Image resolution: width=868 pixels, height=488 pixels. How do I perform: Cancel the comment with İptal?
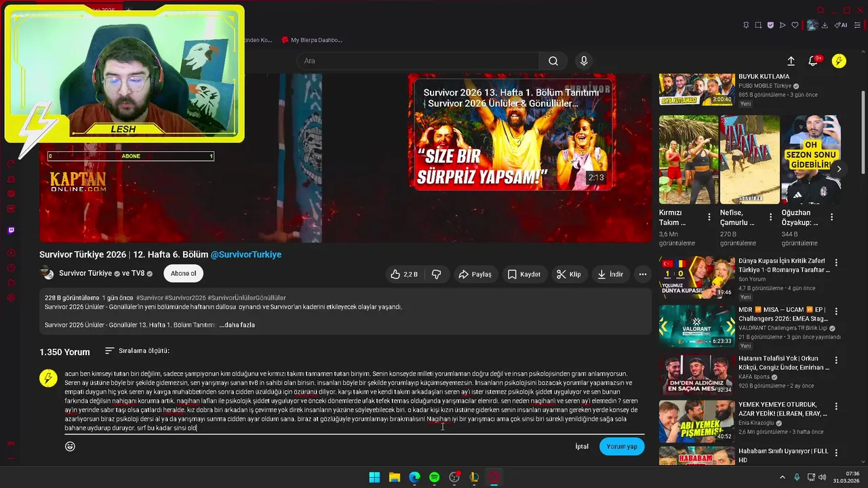(582, 447)
